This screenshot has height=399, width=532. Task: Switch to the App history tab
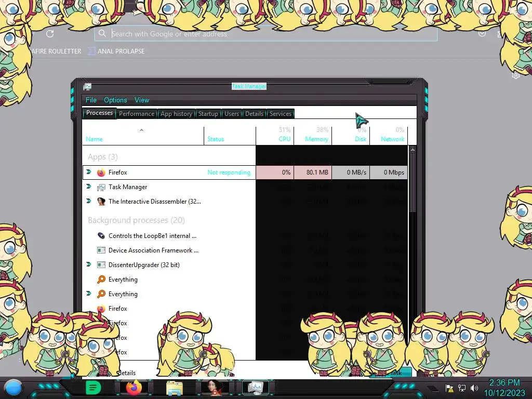[176, 114]
